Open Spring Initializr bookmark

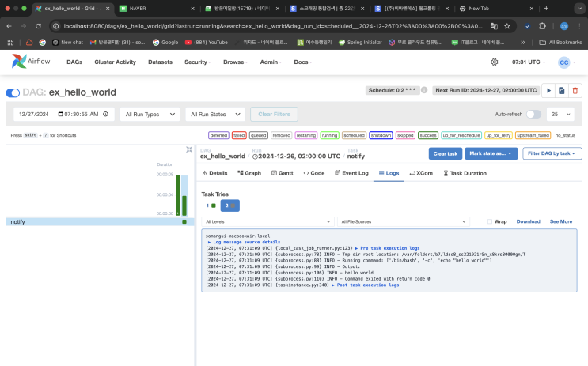[360, 43]
